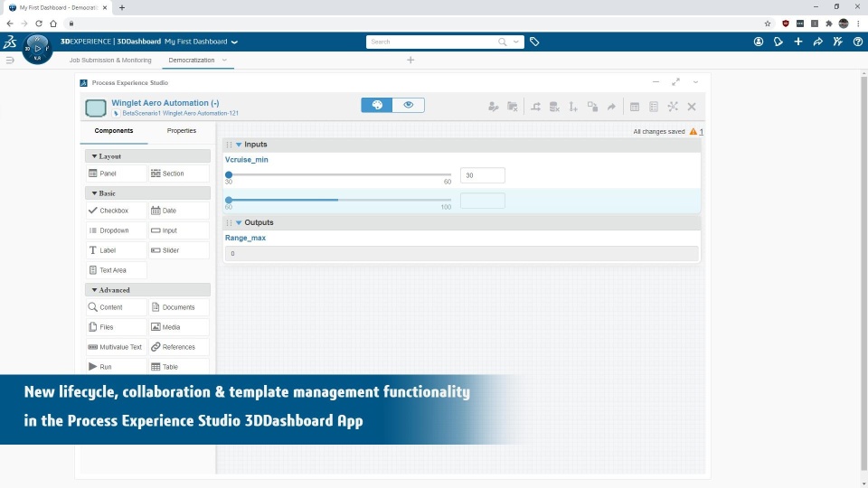Select the Date component
Image resolution: width=868 pixels, height=488 pixels.
tap(179, 211)
